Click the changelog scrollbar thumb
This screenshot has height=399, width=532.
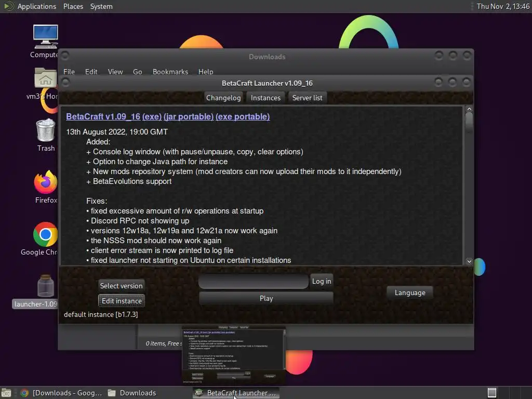coord(469,123)
